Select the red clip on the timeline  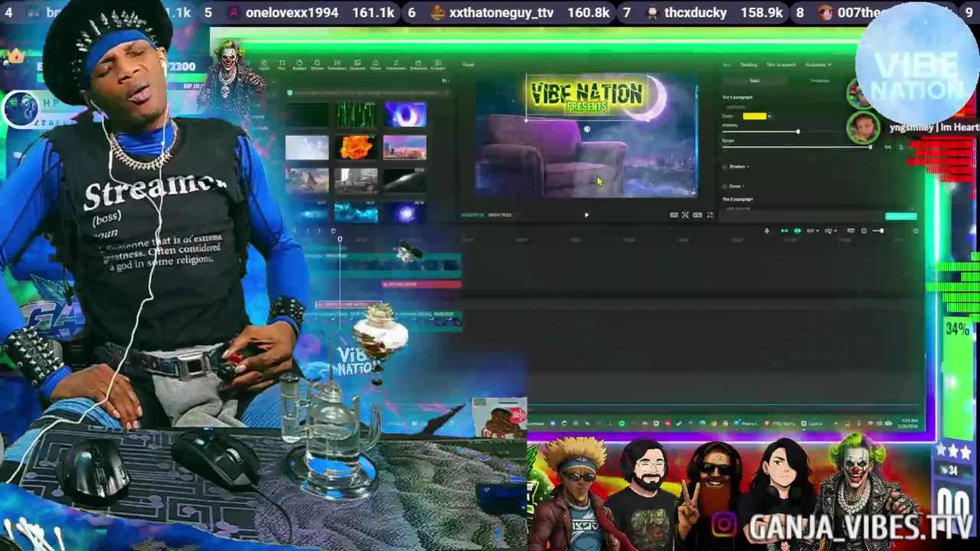[422, 284]
